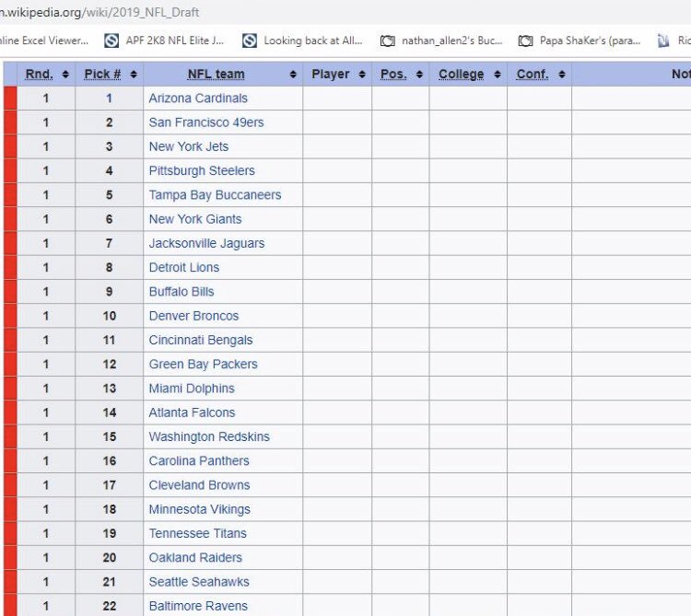
Task: Open the Baltimore Ravens link
Action: pyautogui.click(x=198, y=606)
